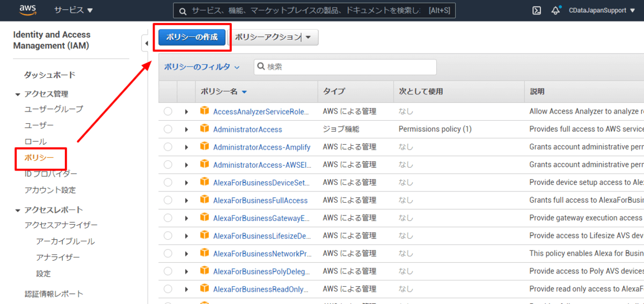The height and width of the screenshot is (304, 644).
Task: Collapse the アクセス管理 section
Action: point(18,94)
